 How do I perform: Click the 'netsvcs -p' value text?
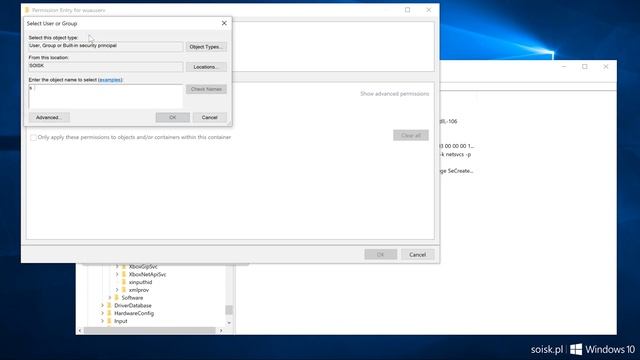[456, 155]
